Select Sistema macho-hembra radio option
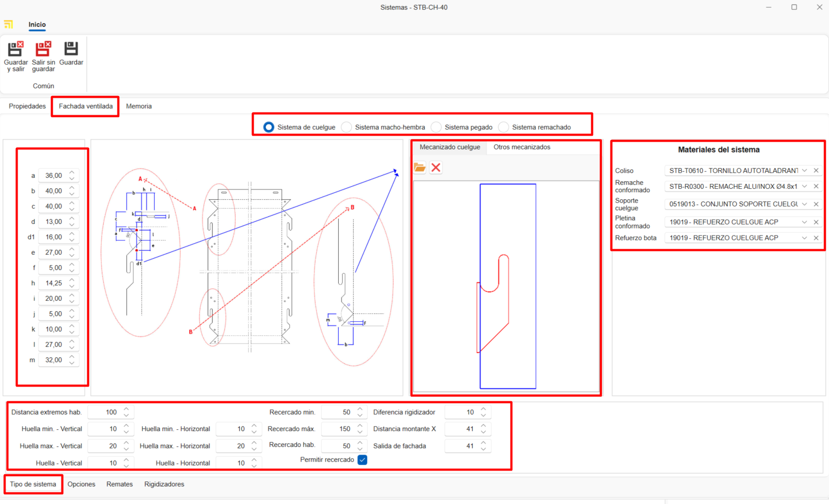The height and width of the screenshot is (504, 829). [x=347, y=127]
